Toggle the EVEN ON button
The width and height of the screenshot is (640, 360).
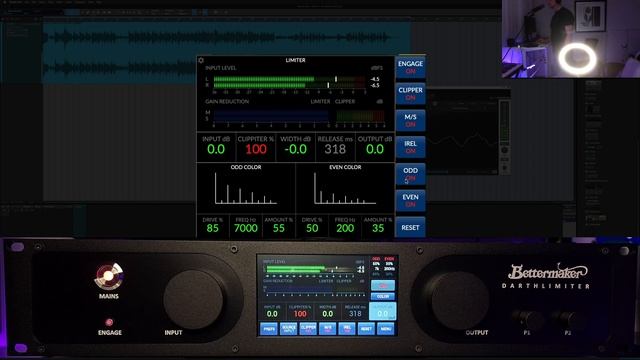pyautogui.click(x=410, y=200)
